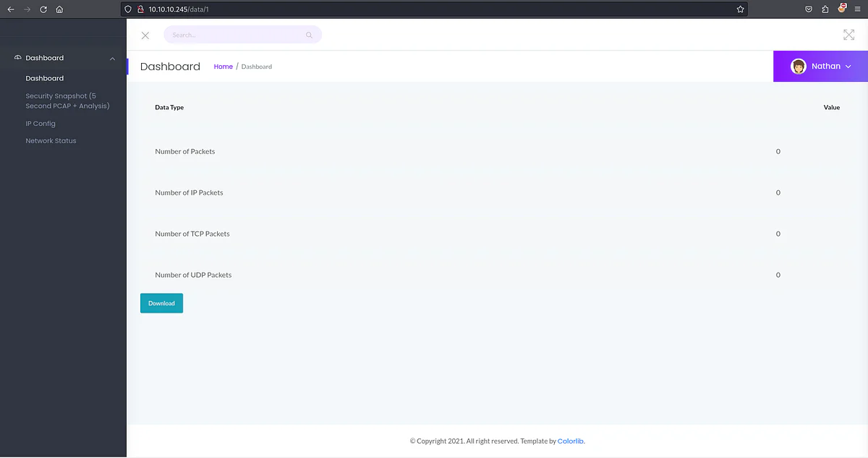Click the Number of TCP Packets label
This screenshot has width=868, height=458.
tap(192, 234)
